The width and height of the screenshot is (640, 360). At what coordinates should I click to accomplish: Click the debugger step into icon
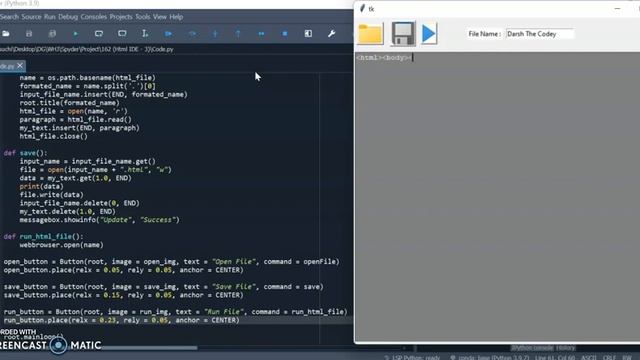click(215, 33)
